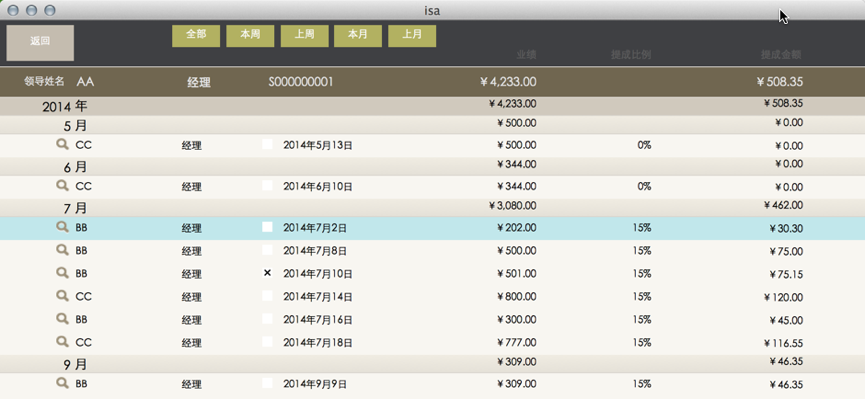The image size is (865, 399).
Task: Click date 2014年7月14日
Action: pos(318,297)
